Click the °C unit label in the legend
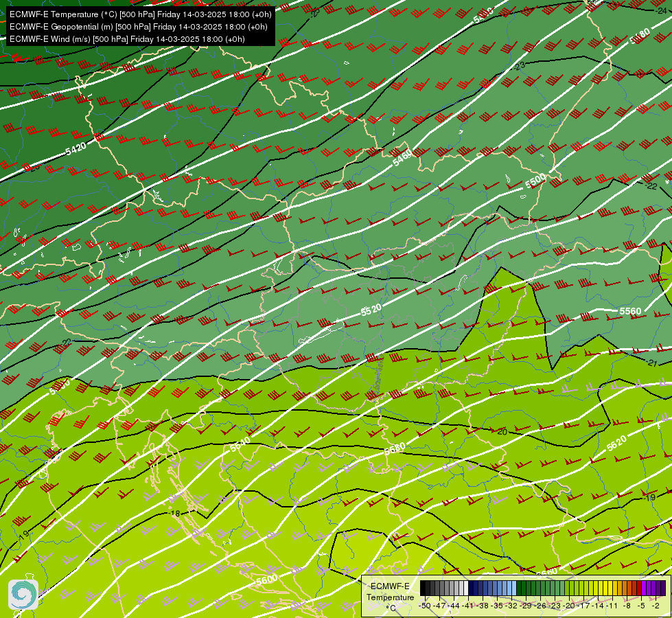 pyautogui.click(x=391, y=608)
